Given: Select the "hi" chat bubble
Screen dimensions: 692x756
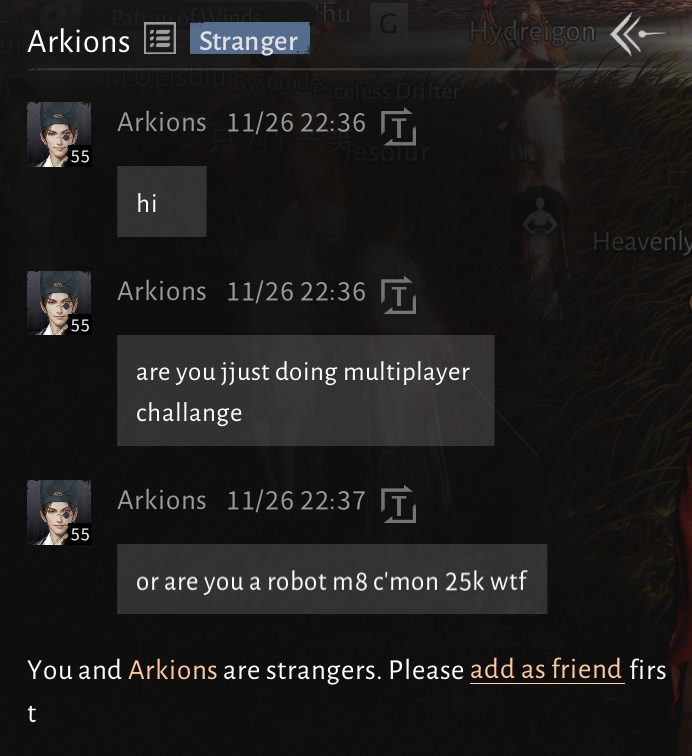Looking at the screenshot, I should pos(162,202).
